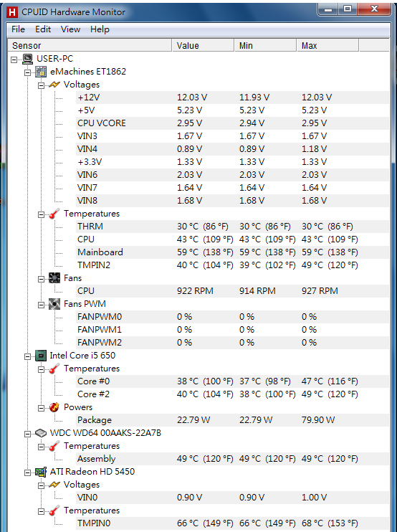
Task: Collapse the USER-PC root node
Action: (x=14, y=60)
